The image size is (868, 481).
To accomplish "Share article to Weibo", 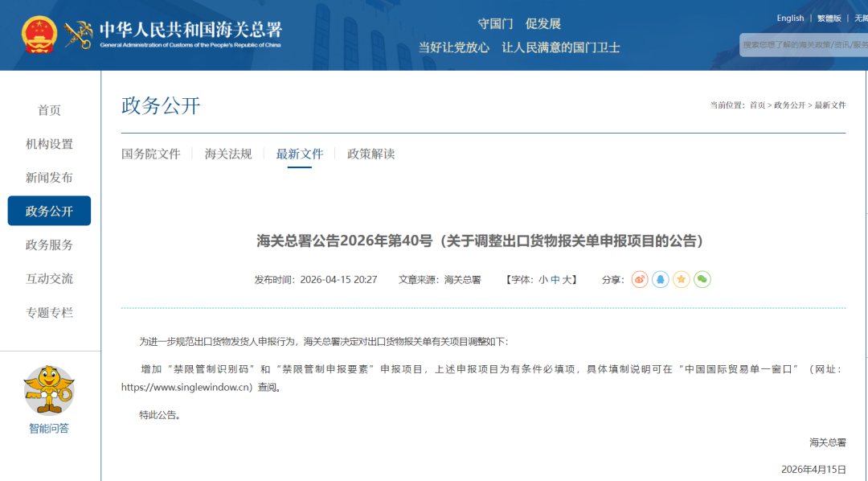I will tap(640, 279).
